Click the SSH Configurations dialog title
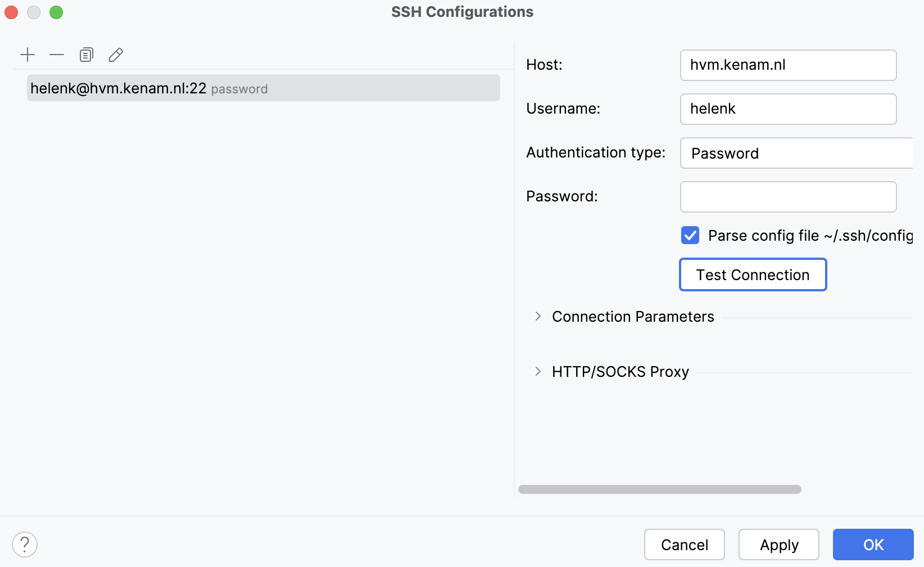This screenshot has height=567, width=924. click(462, 12)
